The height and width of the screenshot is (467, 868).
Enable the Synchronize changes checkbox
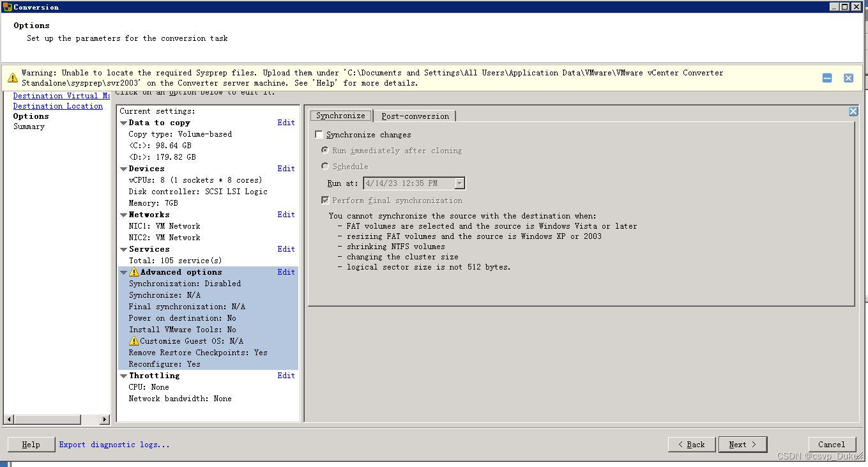tap(318, 135)
